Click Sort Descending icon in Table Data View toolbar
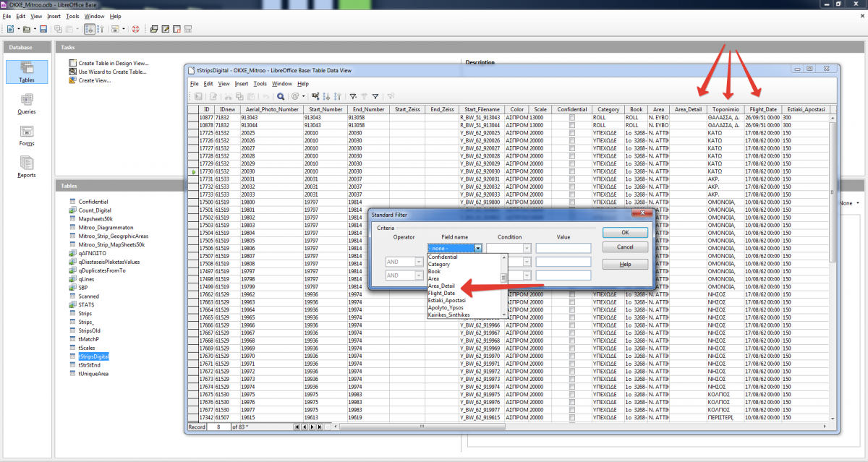868x462 pixels. (338, 96)
